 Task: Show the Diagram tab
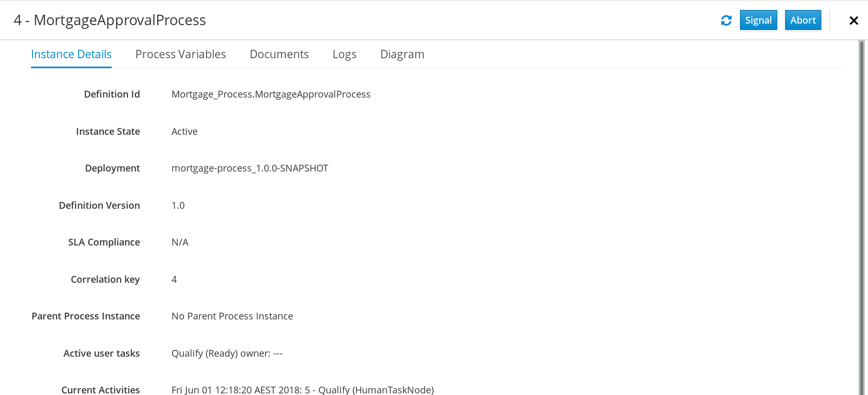pyautogui.click(x=402, y=55)
